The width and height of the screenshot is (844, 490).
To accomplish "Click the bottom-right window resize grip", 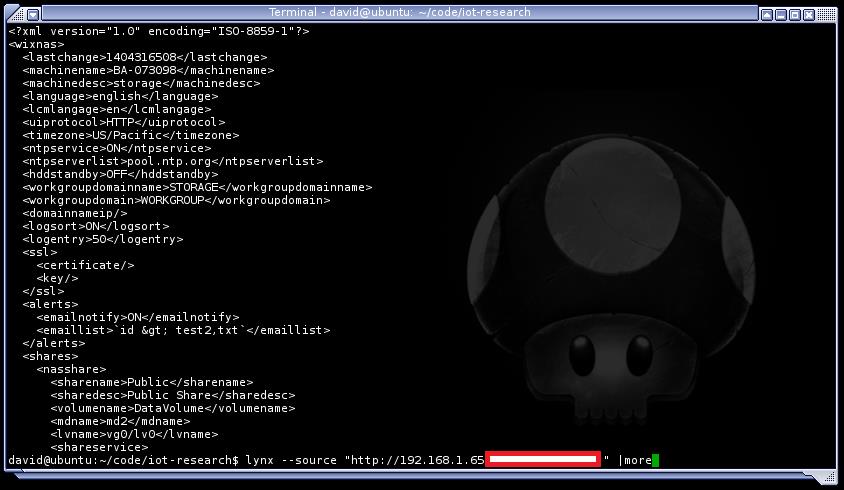I will pyautogui.click(x=826, y=477).
